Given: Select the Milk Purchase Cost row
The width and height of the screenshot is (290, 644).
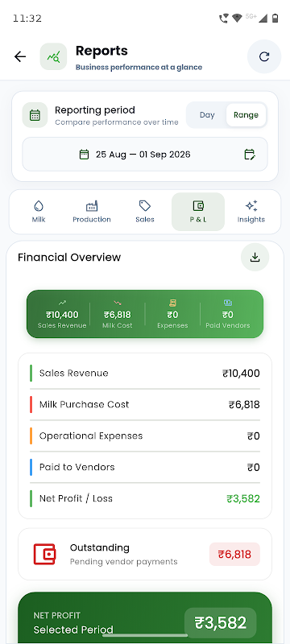Looking at the screenshot, I should coord(145,405).
